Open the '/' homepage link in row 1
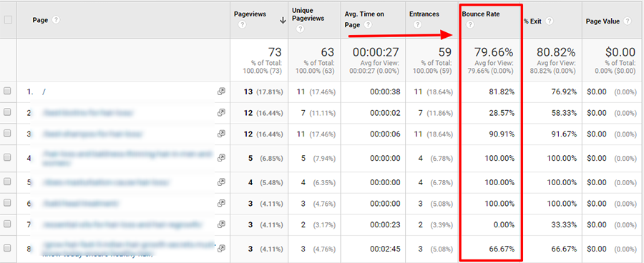644x263 pixels. point(44,92)
